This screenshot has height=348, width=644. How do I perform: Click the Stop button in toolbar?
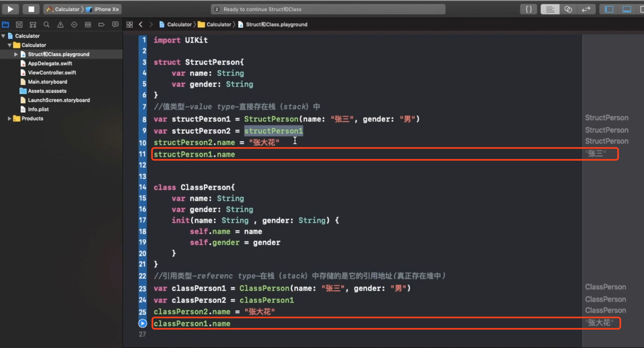31,9
